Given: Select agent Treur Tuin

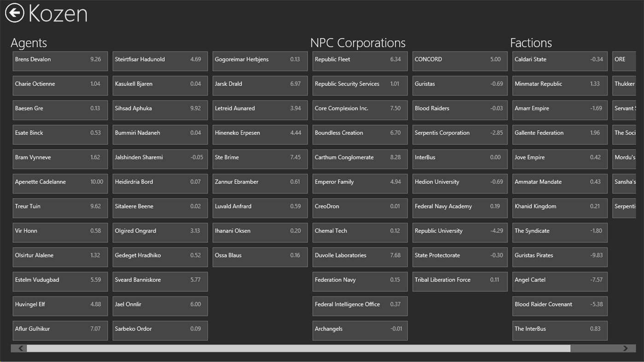Looking at the screenshot, I should [x=60, y=208].
